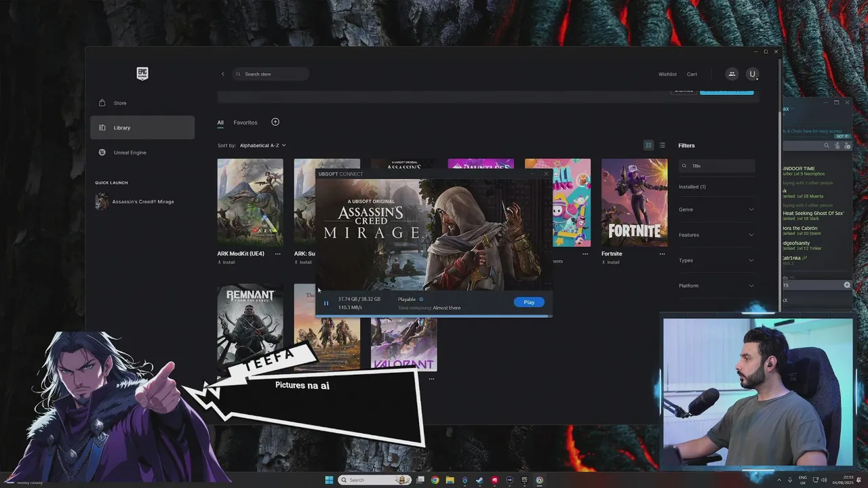Switch to the Favorites tab
Viewport: 868px width, 488px height.
pyautogui.click(x=245, y=123)
